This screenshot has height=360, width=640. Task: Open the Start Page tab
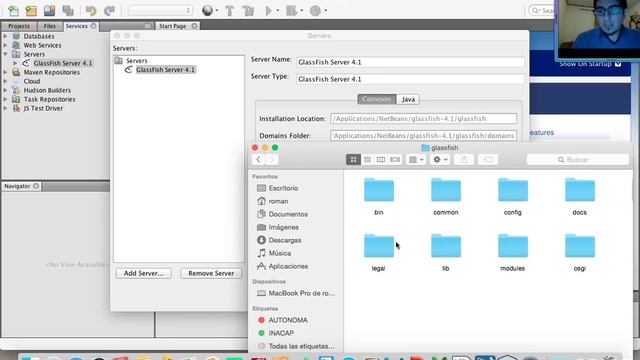coord(172,26)
